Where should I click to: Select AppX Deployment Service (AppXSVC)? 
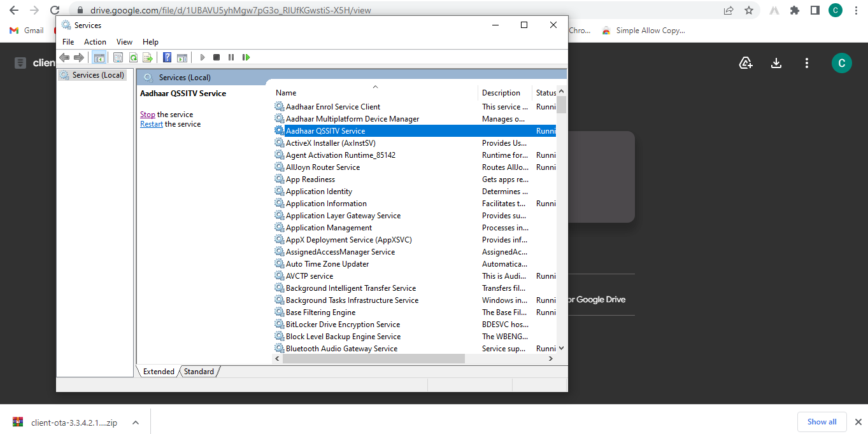pyautogui.click(x=415, y=240)
